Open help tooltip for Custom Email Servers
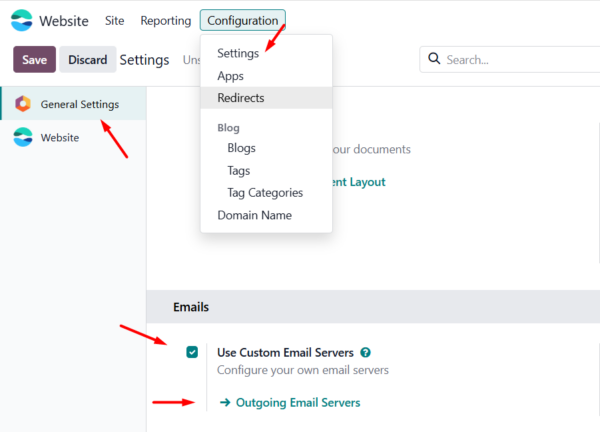600x432 pixels. tap(365, 352)
